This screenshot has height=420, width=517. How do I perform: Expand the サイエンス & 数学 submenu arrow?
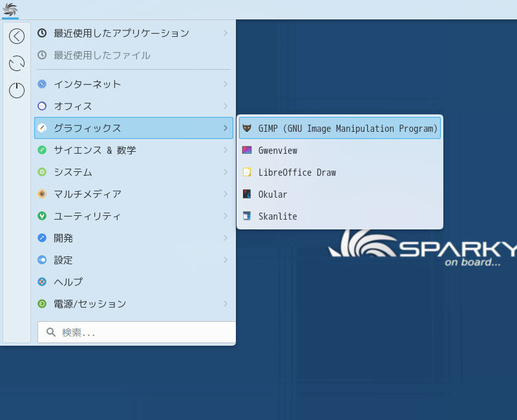(x=226, y=150)
